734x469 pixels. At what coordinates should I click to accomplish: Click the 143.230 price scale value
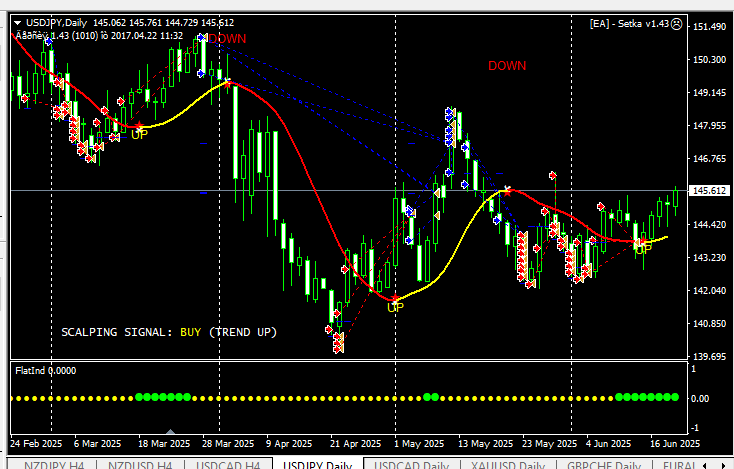[709, 257]
